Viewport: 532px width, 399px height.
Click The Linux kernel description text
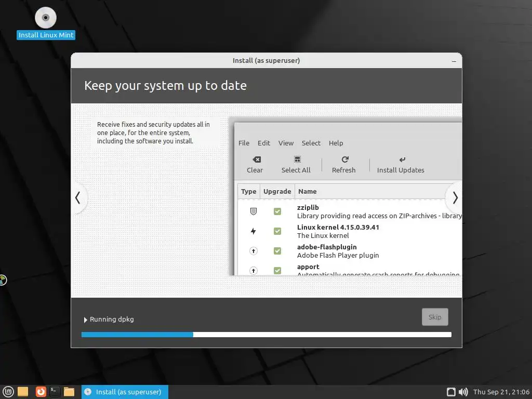pos(323,235)
